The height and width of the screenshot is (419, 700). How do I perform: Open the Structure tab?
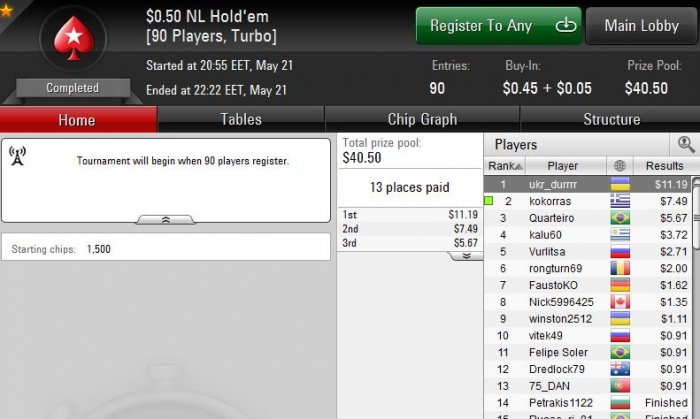611,119
